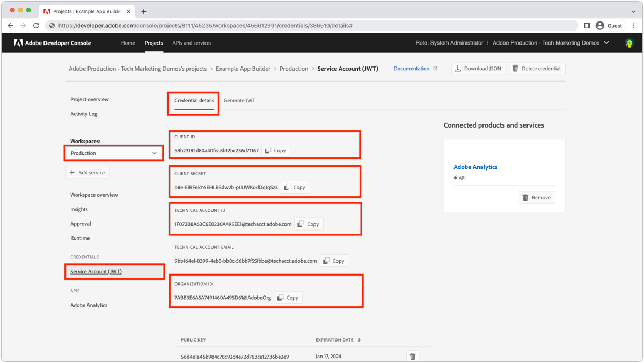The width and height of the screenshot is (644, 363).
Task: Copy the Organization ID
Action: 288,297
